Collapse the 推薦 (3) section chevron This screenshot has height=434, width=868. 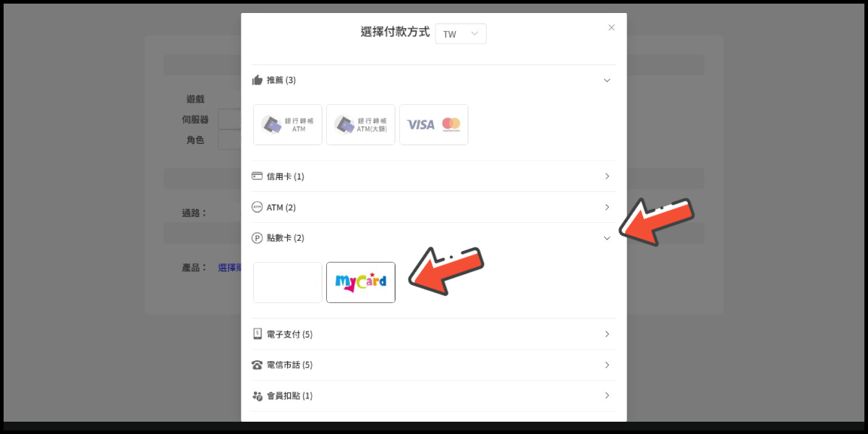tap(607, 80)
